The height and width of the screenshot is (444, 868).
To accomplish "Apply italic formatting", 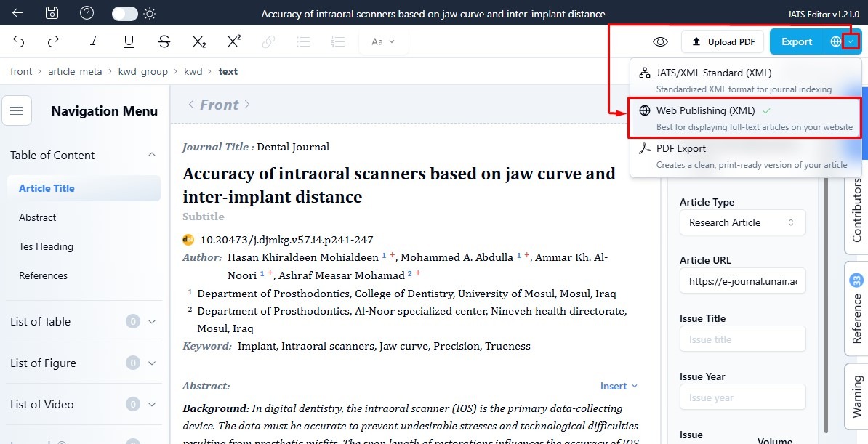I will click(x=94, y=41).
